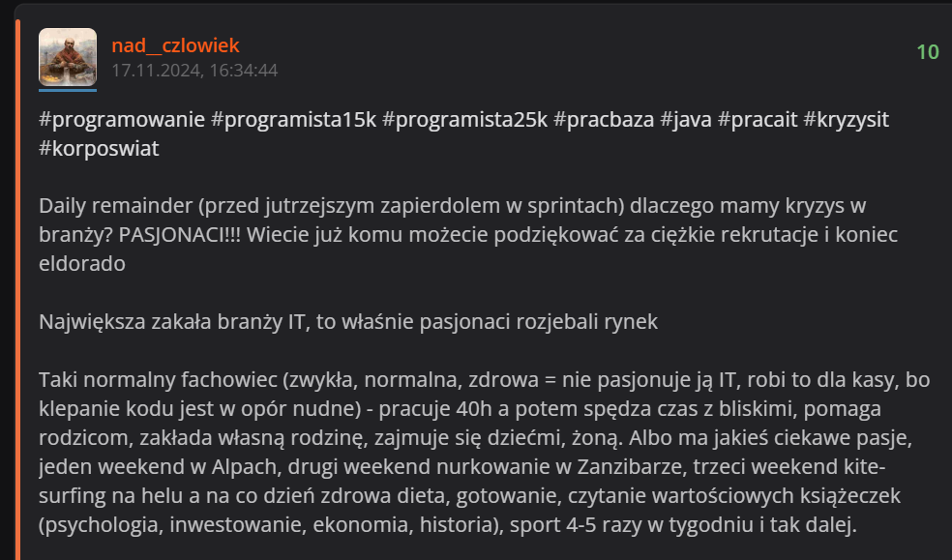Open the #korposwiat hashtag
Screen dimensions: 952x560
click(x=99, y=149)
